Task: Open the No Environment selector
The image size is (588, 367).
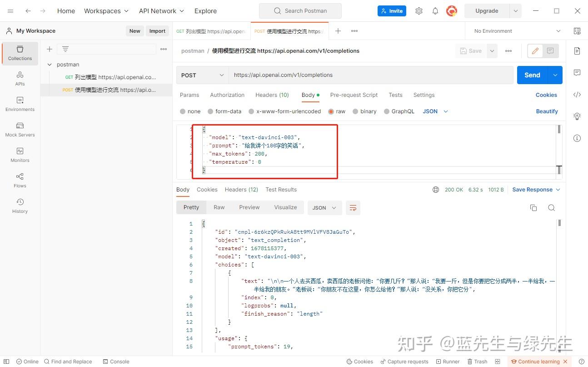Action: click(515, 30)
